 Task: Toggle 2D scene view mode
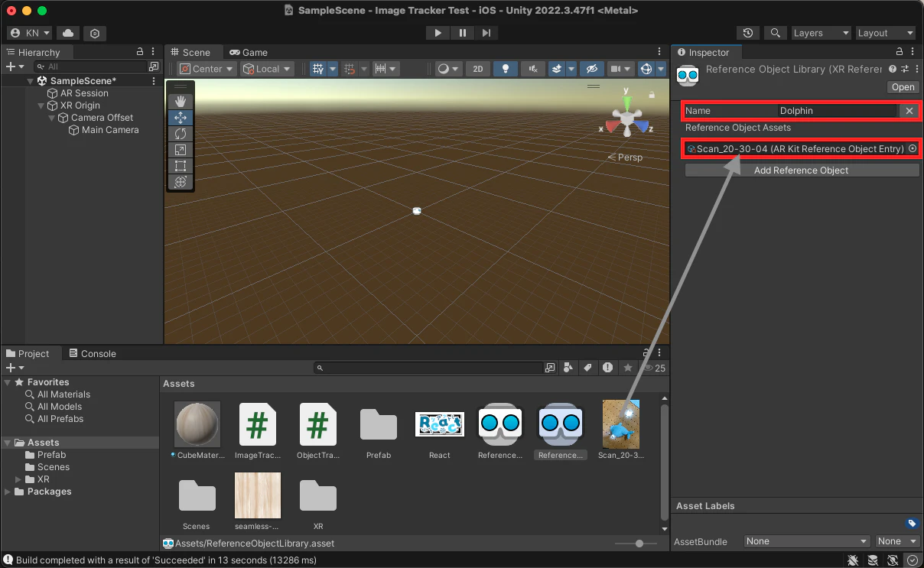478,69
